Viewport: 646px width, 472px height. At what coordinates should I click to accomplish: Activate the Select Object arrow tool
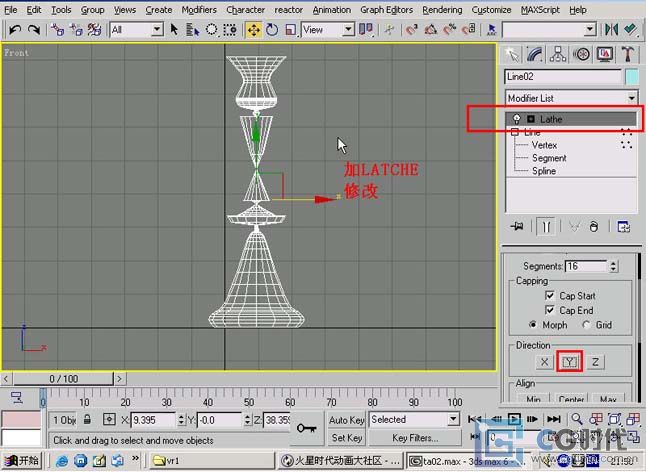174,30
